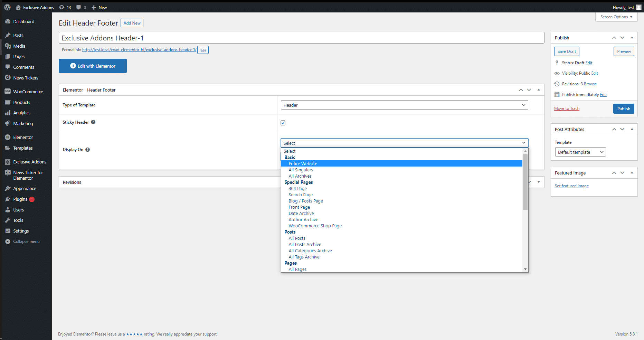Collapse the Publish panel toggle arrow
This screenshot has width=644, height=340.
(x=632, y=38)
